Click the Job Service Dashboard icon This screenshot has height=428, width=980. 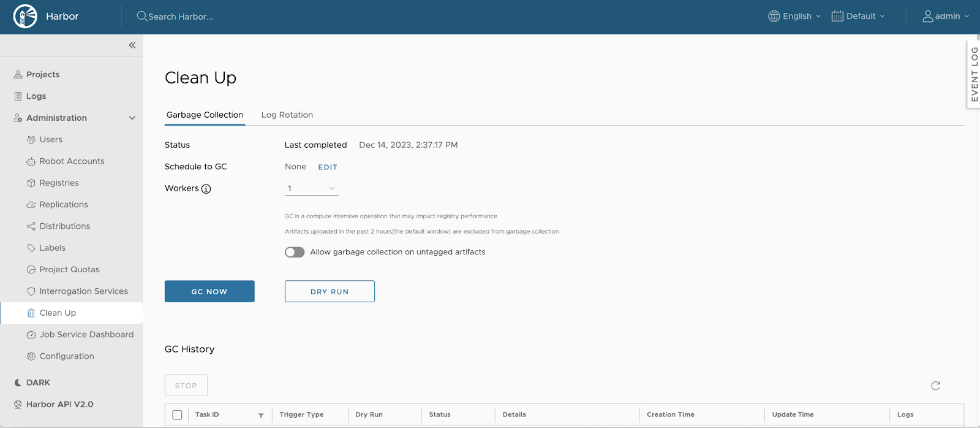click(31, 335)
